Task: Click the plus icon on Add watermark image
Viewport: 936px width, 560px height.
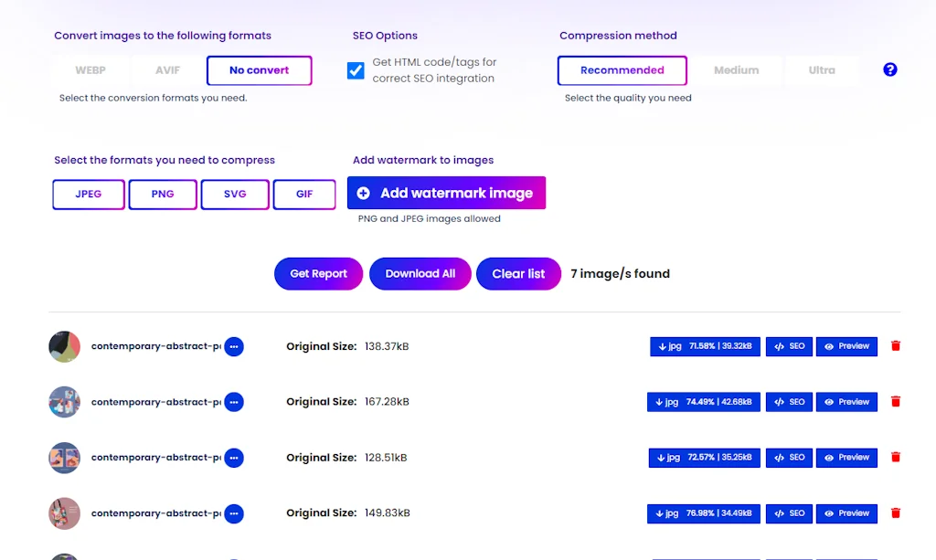Action: pos(365,193)
